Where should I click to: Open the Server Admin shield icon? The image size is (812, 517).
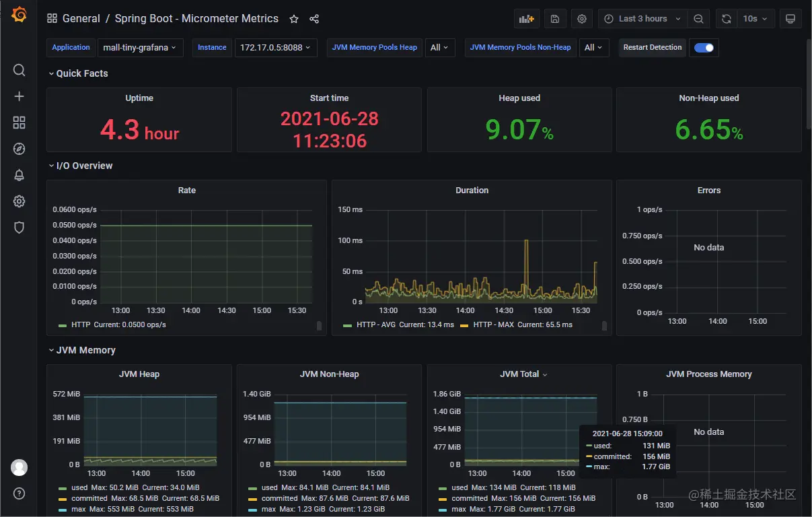(19, 228)
